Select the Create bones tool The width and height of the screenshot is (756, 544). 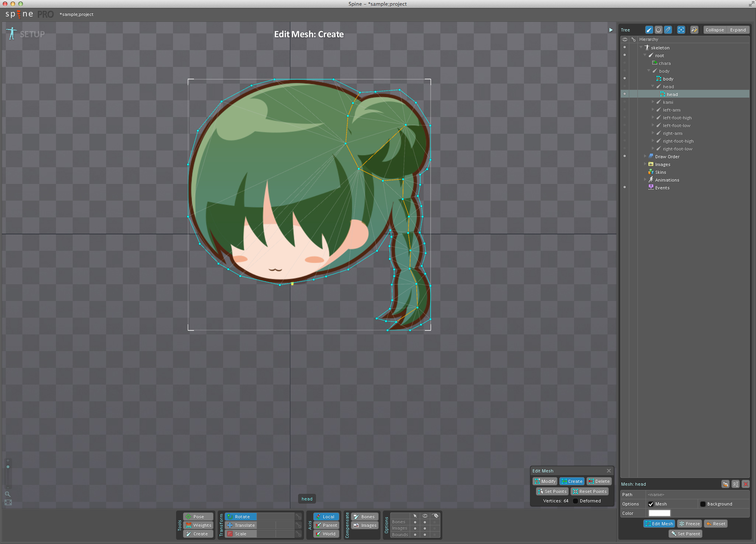pyautogui.click(x=198, y=534)
